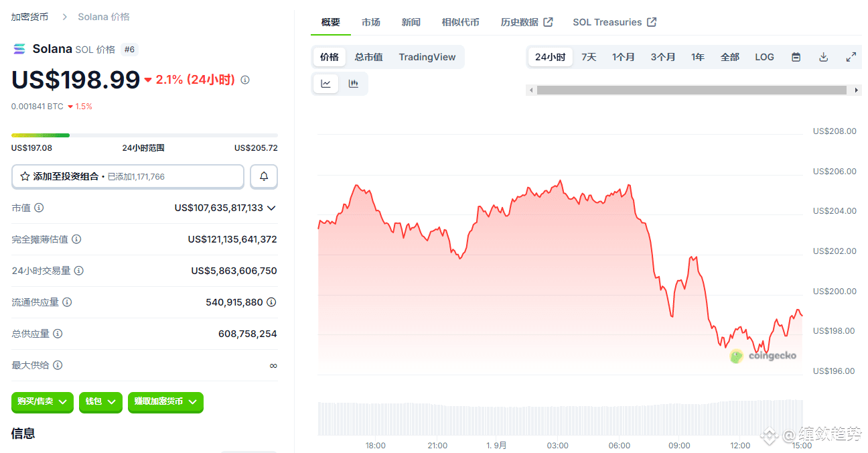Click the bell price alert button
The height and width of the screenshot is (453, 868).
click(264, 176)
